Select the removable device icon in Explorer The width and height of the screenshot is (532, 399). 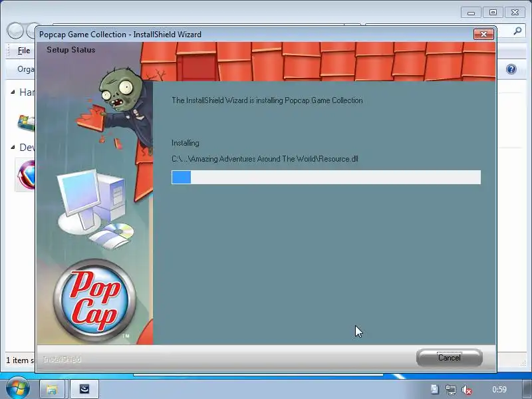tap(26, 175)
